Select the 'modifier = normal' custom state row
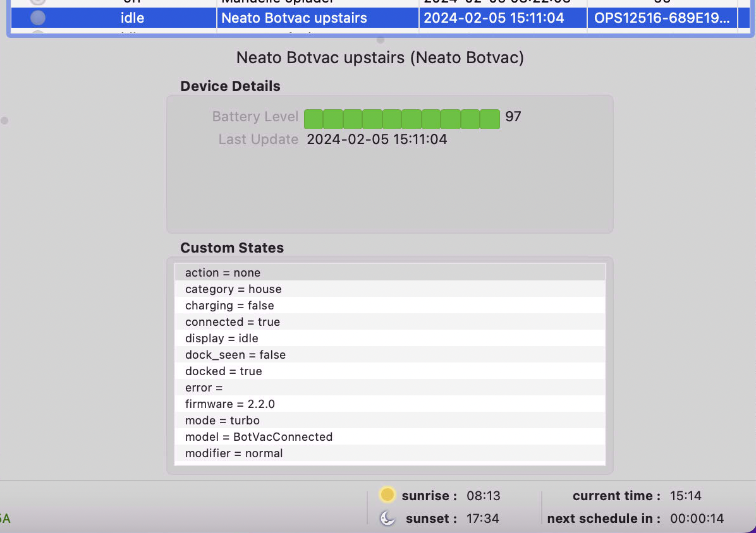This screenshot has height=533, width=756. (389, 453)
